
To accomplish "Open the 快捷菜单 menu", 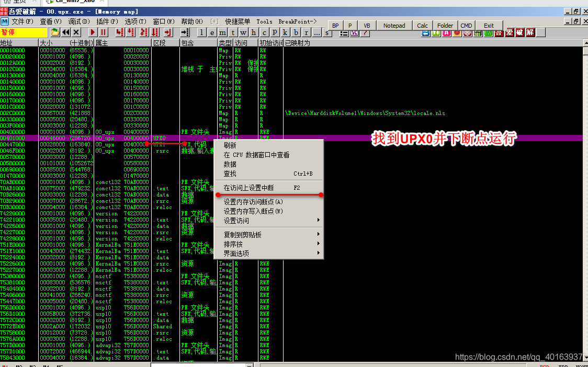I will (238, 21).
